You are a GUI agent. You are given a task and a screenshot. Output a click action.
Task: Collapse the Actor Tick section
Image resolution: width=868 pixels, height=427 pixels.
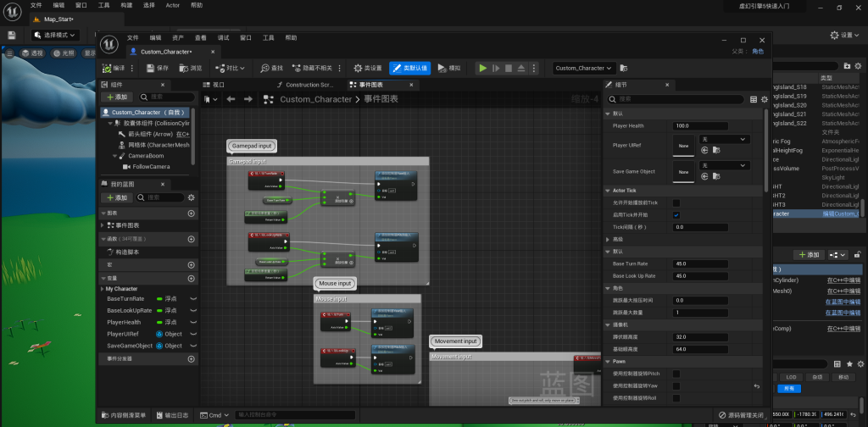click(x=609, y=191)
